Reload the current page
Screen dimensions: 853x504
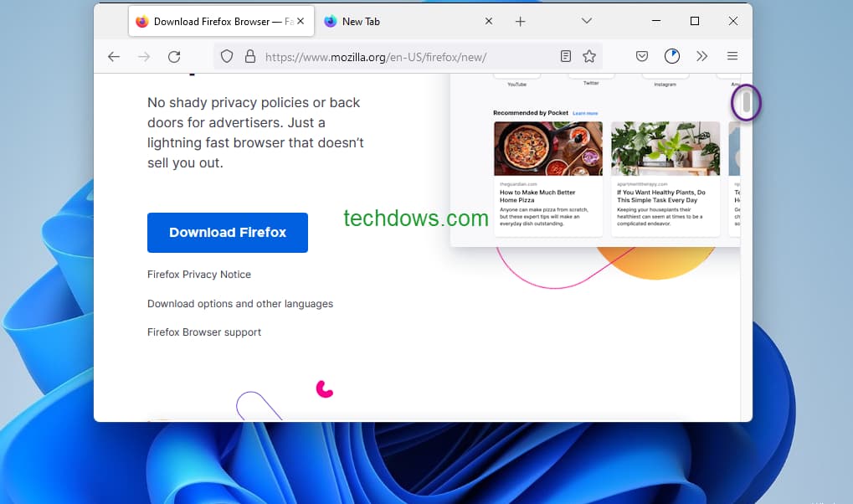pyautogui.click(x=174, y=57)
